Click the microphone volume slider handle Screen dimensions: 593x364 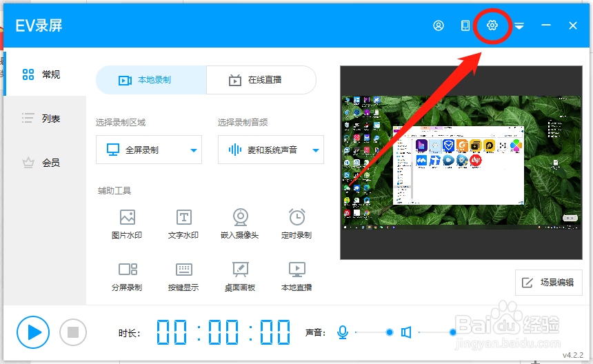(x=389, y=332)
